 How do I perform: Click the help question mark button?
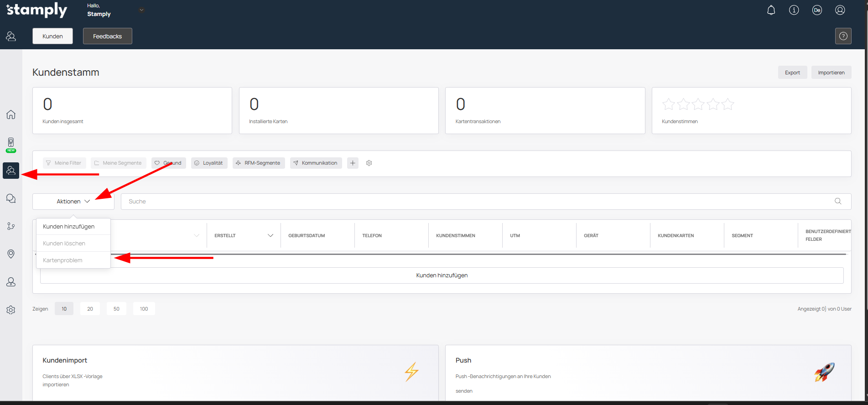point(843,36)
